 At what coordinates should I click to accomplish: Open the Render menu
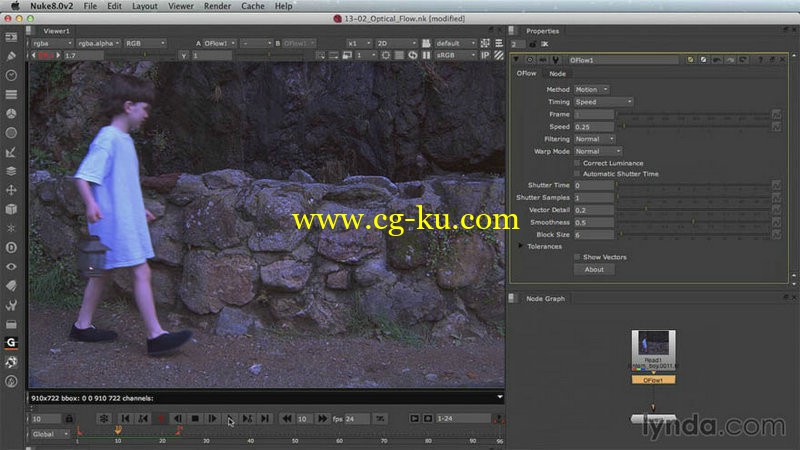[x=217, y=6]
